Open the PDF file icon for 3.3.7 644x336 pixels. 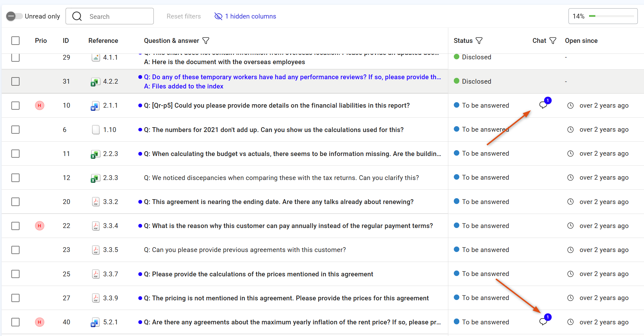coord(96,274)
